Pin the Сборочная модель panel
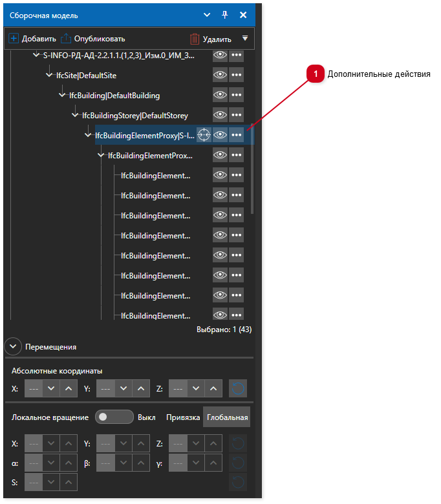The width and height of the screenshot is (441, 504). tap(225, 14)
